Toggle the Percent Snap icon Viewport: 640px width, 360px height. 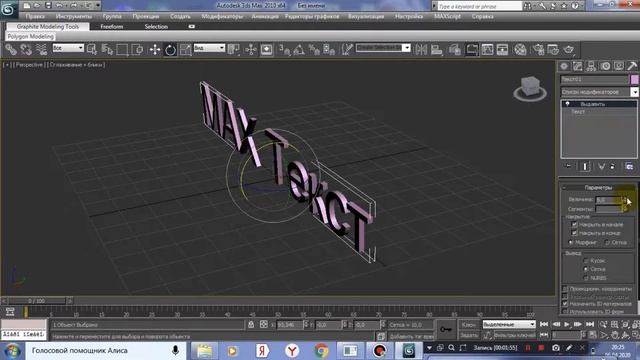click(314, 50)
